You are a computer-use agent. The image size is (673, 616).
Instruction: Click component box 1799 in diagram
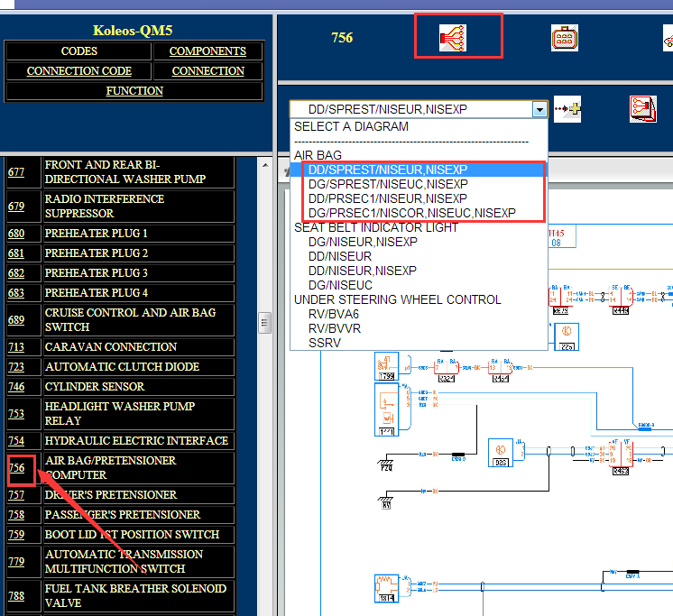pyautogui.click(x=386, y=366)
